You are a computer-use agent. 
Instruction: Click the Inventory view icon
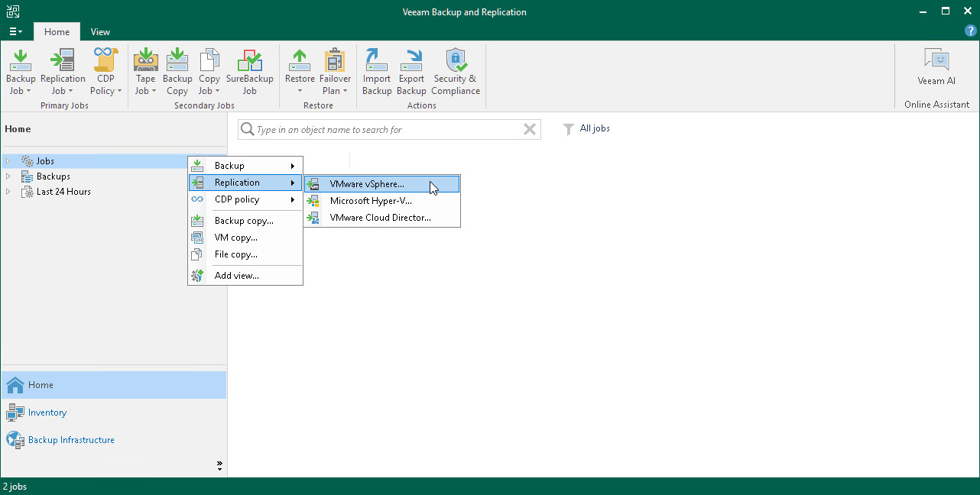[x=15, y=412]
